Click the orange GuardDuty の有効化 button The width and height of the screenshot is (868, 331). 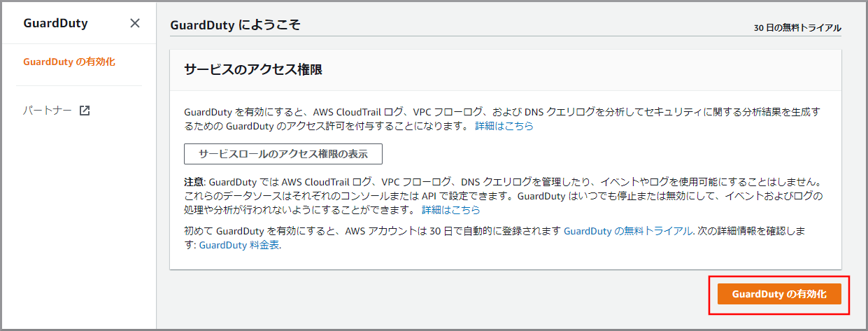779,295
